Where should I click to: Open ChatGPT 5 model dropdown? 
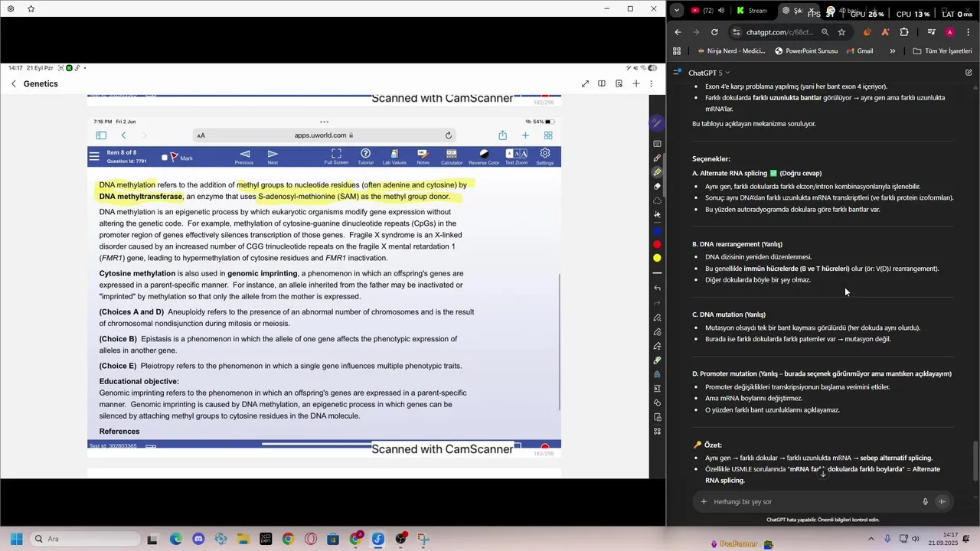tap(709, 73)
